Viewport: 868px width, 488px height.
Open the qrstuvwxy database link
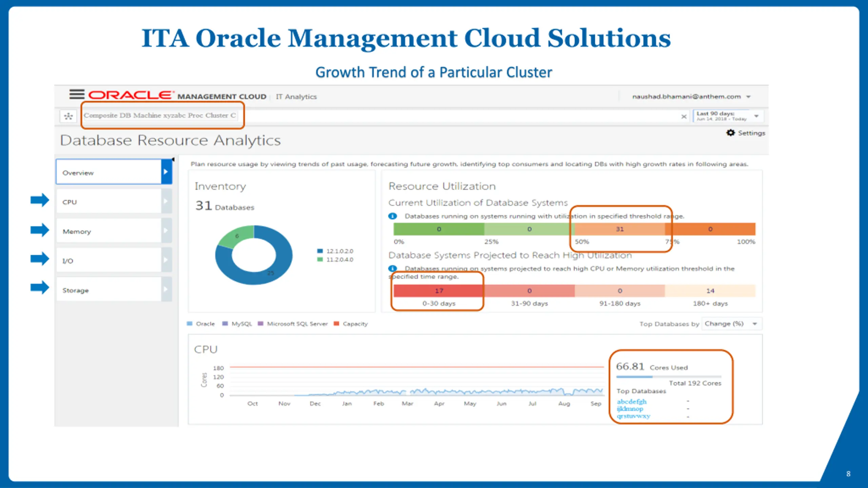coord(633,416)
